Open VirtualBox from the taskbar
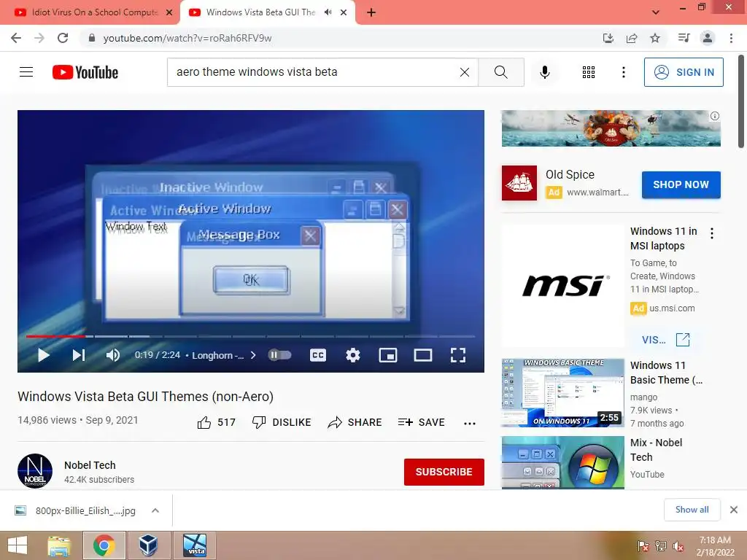The image size is (747, 560). 148,545
